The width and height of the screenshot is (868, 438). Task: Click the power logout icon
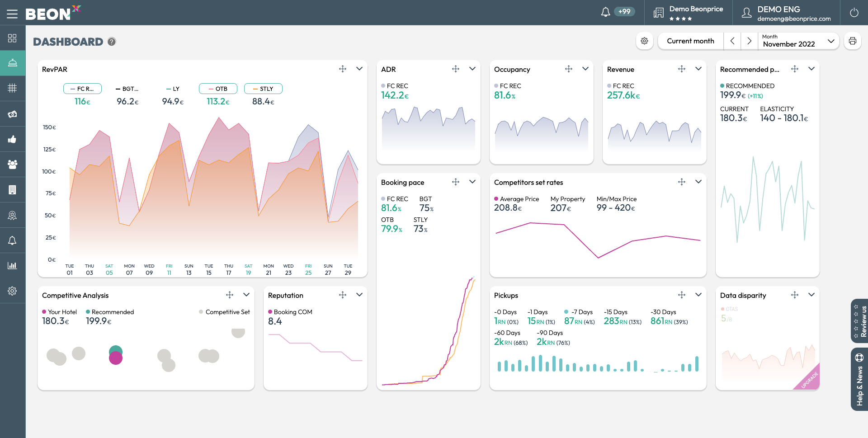(854, 13)
